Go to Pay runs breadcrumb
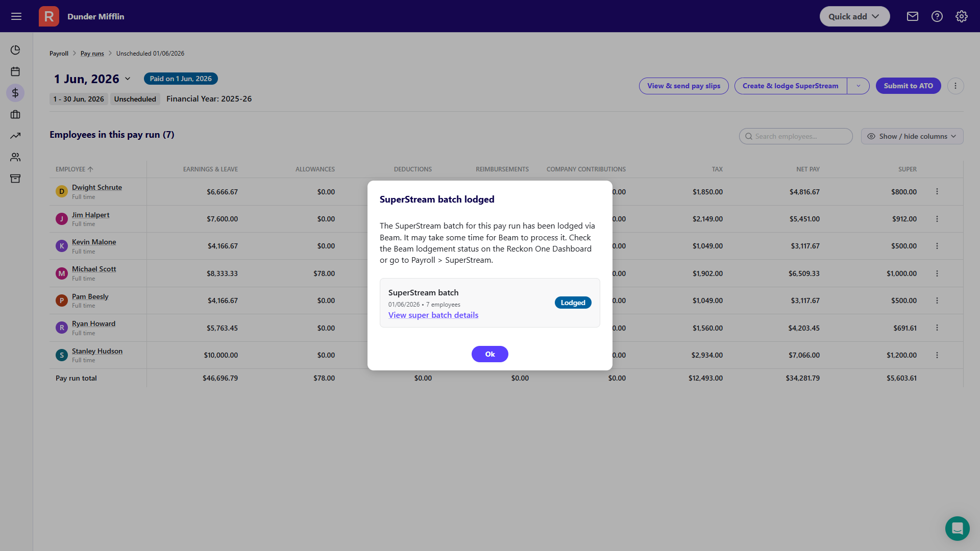 coord(92,54)
